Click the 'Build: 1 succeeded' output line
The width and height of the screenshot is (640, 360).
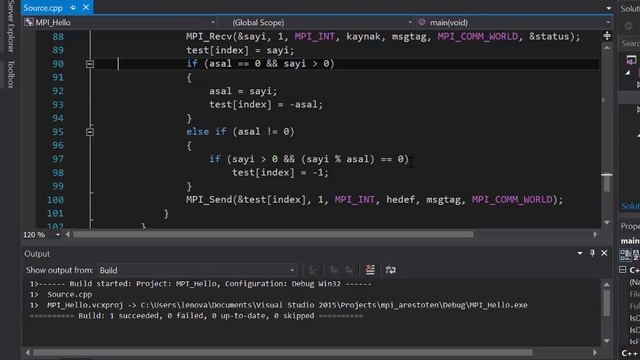point(196,316)
